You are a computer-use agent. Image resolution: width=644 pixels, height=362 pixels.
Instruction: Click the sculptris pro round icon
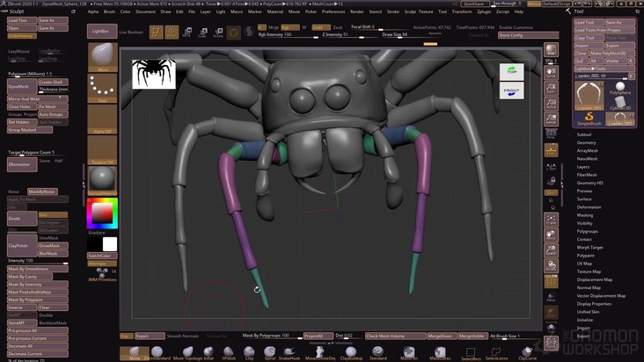tap(249, 32)
